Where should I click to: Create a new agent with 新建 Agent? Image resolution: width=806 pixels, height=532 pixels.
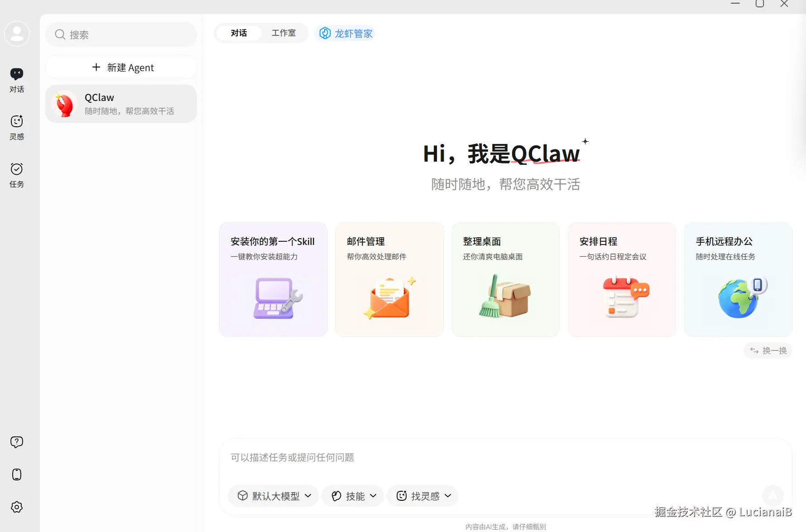[121, 67]
